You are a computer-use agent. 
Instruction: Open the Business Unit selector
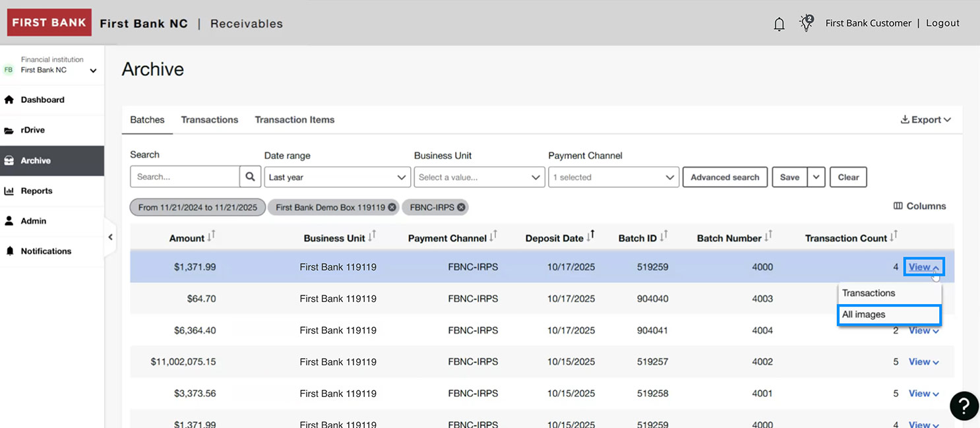point(479,177)
